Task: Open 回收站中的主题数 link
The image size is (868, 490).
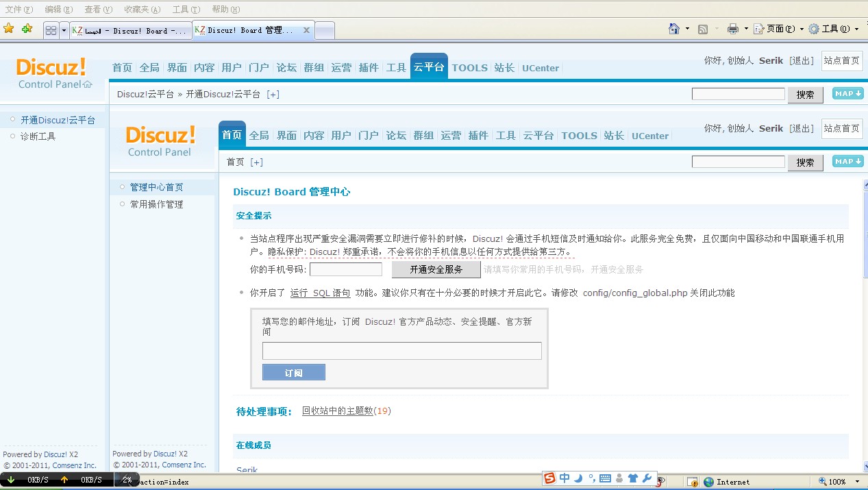Action: tap(337, 411)
